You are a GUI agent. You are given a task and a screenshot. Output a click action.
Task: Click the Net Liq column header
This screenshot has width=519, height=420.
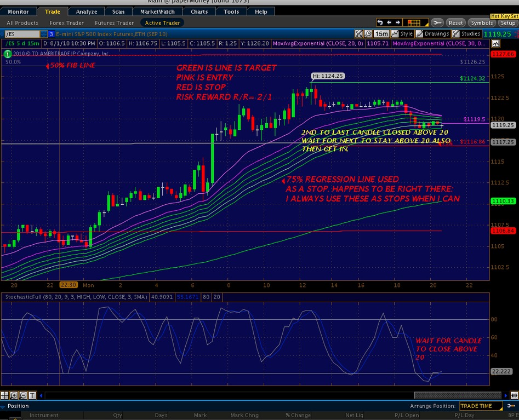[354, 416]
